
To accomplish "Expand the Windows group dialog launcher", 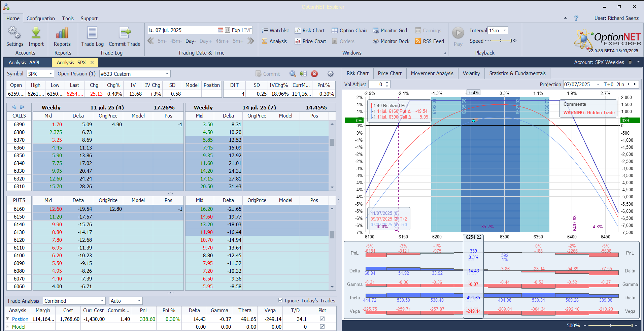I will click(x=445, y=53).
